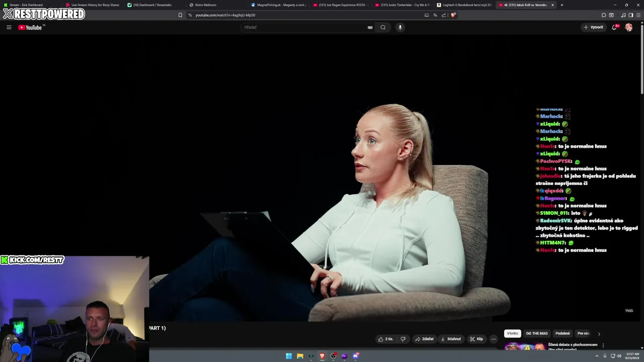Download the video with Stiahnuť
This screenshot has height=362, width=644.
point(451,339)
